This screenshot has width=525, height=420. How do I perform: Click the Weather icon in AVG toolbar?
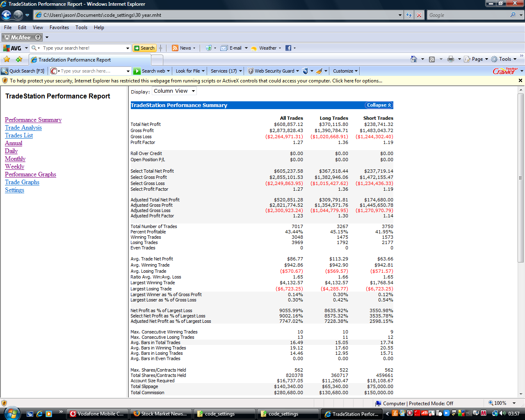coord(253,48)
